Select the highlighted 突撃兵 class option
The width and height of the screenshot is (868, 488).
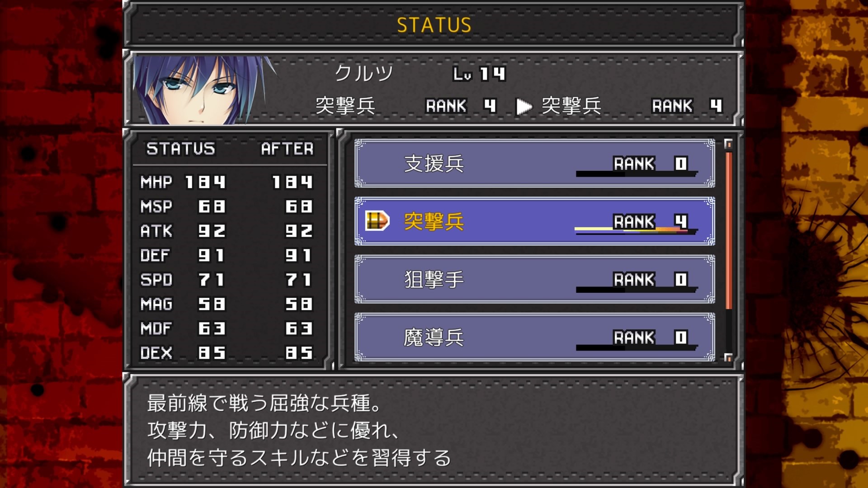pyautogui.click(x=534, y=221)
